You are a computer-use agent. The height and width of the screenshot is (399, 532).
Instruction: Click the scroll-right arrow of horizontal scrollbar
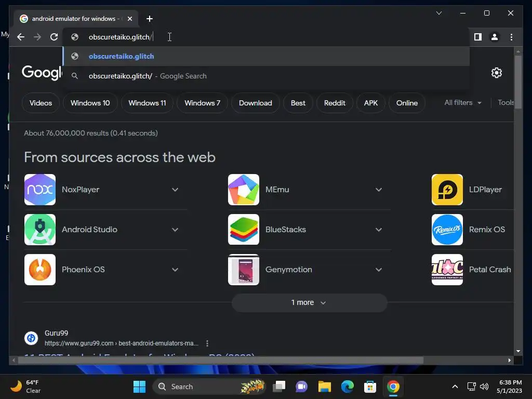click(509, 361)
